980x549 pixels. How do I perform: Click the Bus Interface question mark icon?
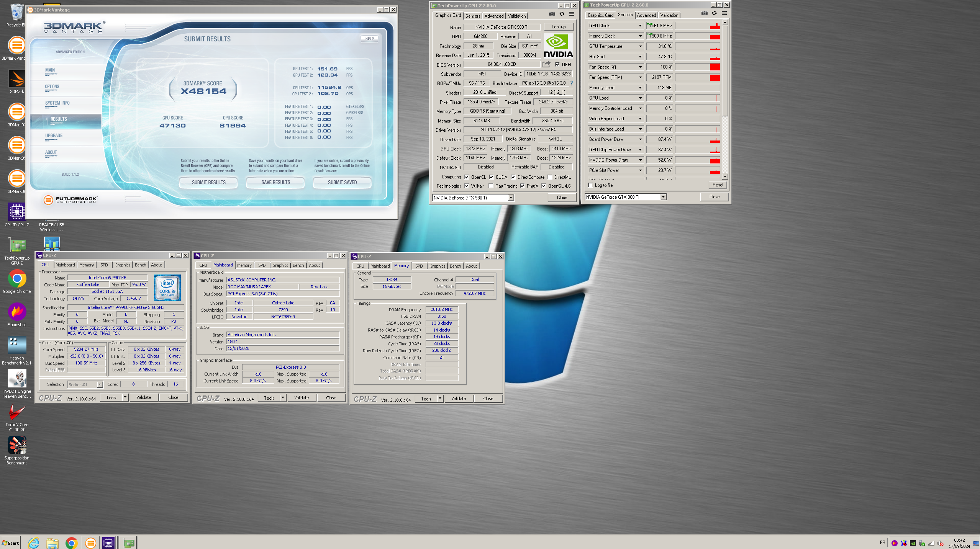(x=572, y=83)
